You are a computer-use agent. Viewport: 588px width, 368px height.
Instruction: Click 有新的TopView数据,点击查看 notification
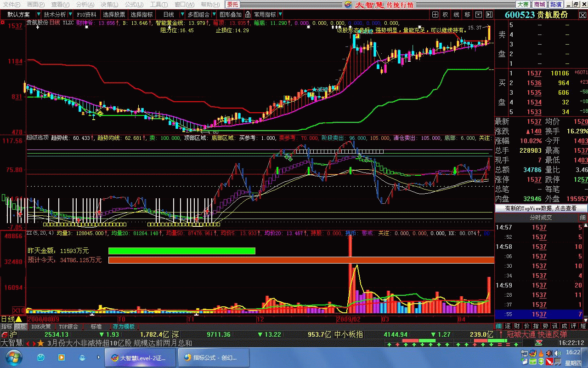pyautogui.click(x=541, y=208)
